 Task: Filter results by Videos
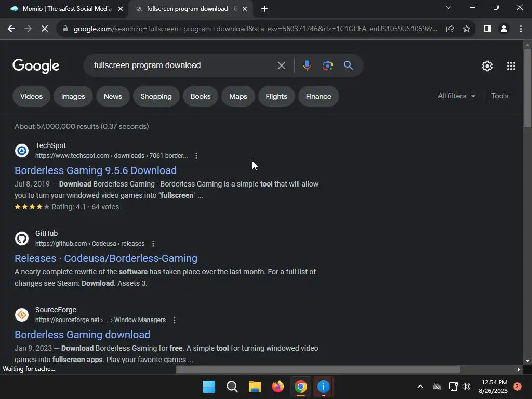click(x=31, y=96)
